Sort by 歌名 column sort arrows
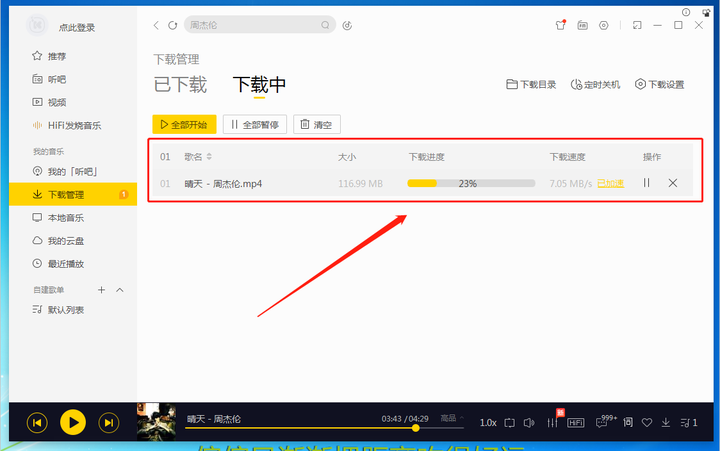This screenshot has height=451, width=720. tap(209, 157)
